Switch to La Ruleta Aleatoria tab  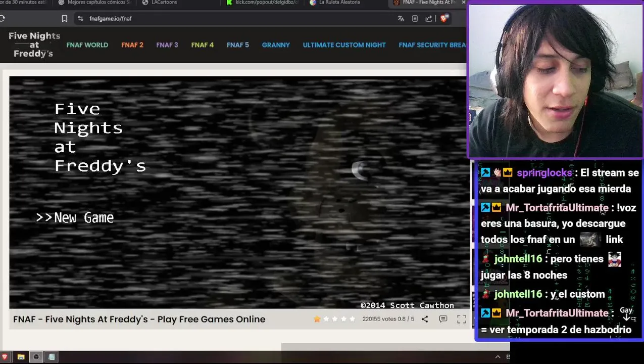tap(336, 3)
